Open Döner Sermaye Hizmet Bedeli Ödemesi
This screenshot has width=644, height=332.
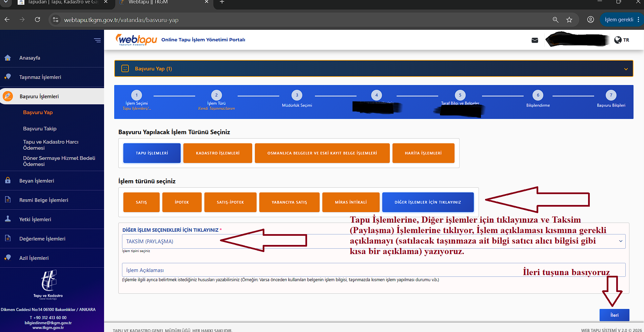pos(59,161)
